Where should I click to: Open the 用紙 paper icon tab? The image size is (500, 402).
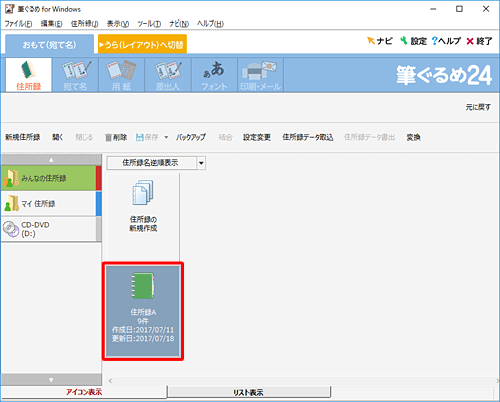(x=121, y=75)
